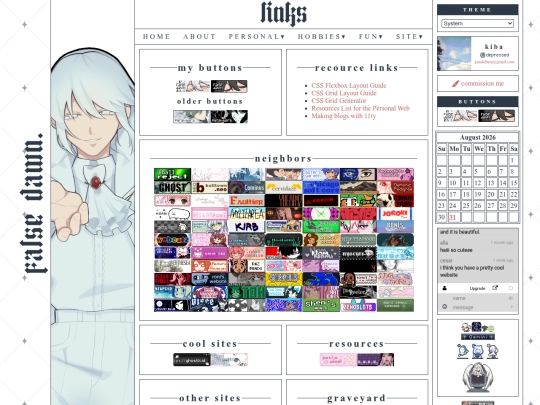Viewport: 540px width, 405px height.
Task: Click the chatbox sound speaker icon
Action: pos(511,298)
